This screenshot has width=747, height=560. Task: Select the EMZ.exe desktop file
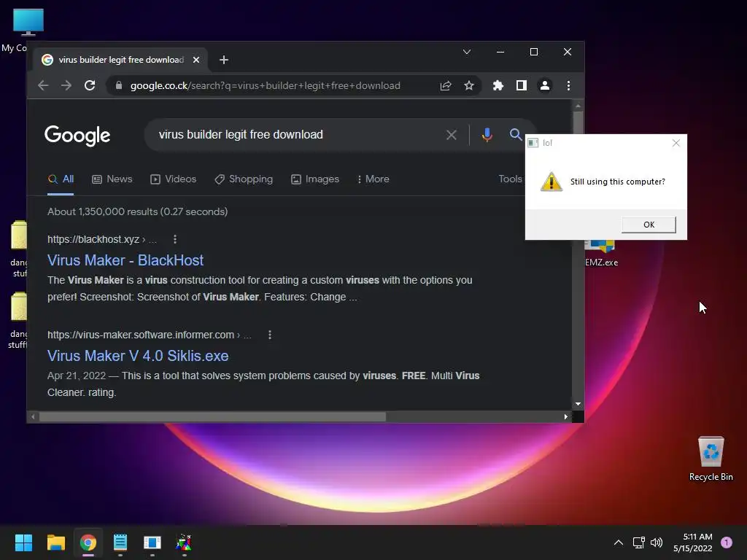pyautogui.click(x=601, y=254)
